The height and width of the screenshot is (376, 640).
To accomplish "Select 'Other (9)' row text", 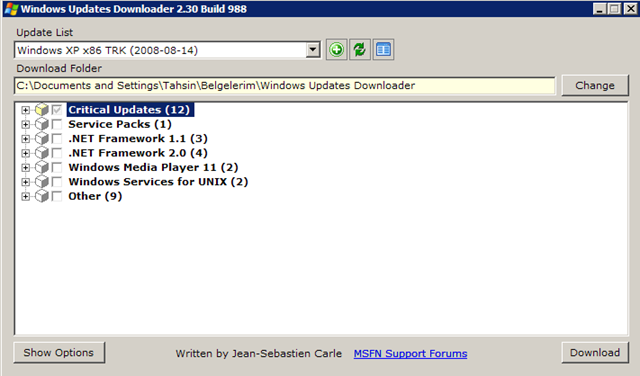I will pyautogui.click(x=95, y=196).
